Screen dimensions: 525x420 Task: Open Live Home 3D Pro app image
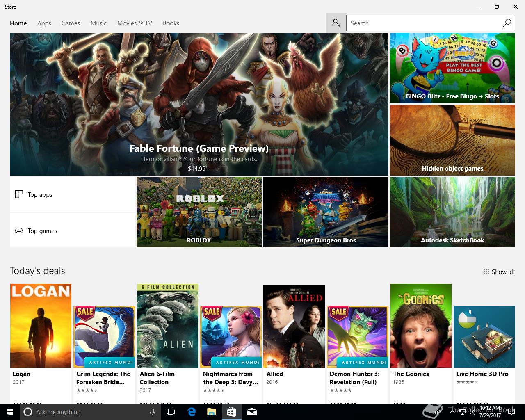(484, 336)
